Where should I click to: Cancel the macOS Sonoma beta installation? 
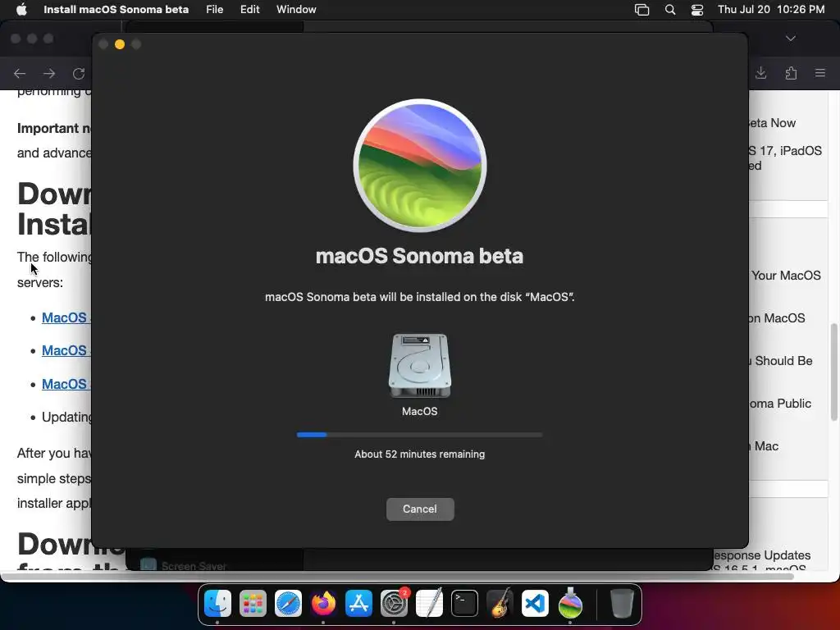click(420, 509)
